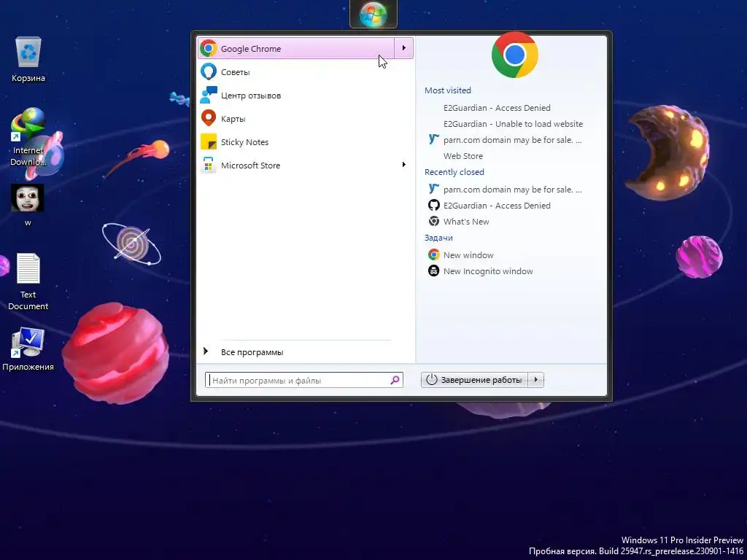Click the power icon on shutdown button
747x560 pixels.
pos(432,379)
